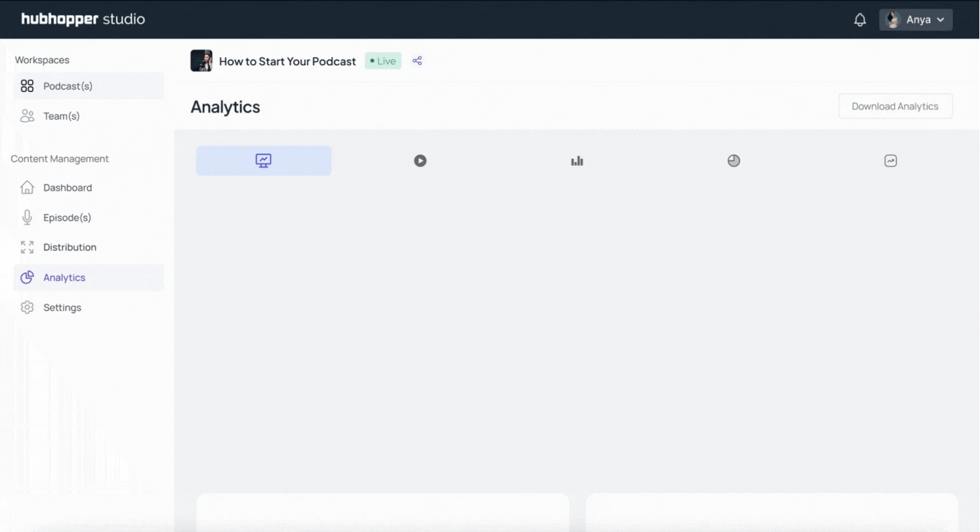Image resolution: width=980 pixels, height=532 pixels.
Task: Switch to the pie chart analytics tab
Action: [734, 161]
